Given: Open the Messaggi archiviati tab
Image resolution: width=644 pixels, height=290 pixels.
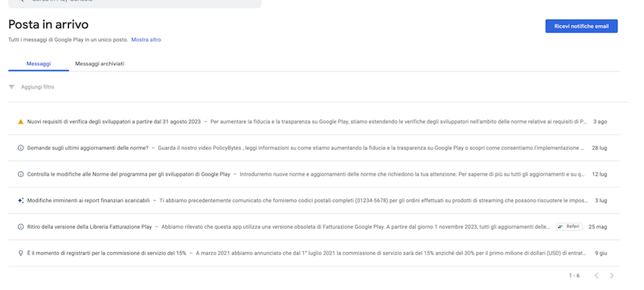Looking at the screenshot, I should click(x=99, y=64).
